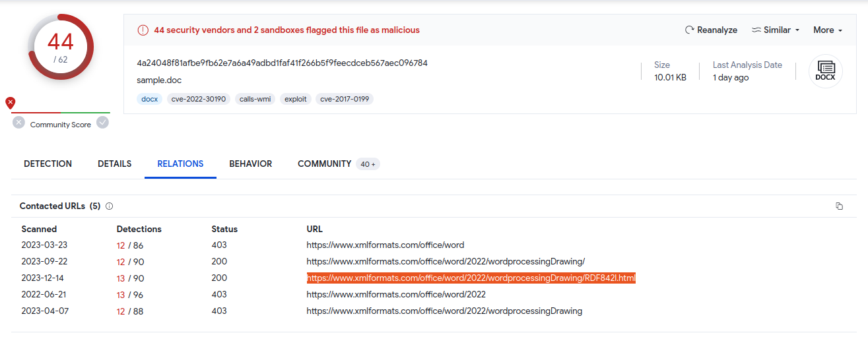Open the BEHAVIOR tab
The height and width of the screenshot is (337, 868).
coord(251,164)
